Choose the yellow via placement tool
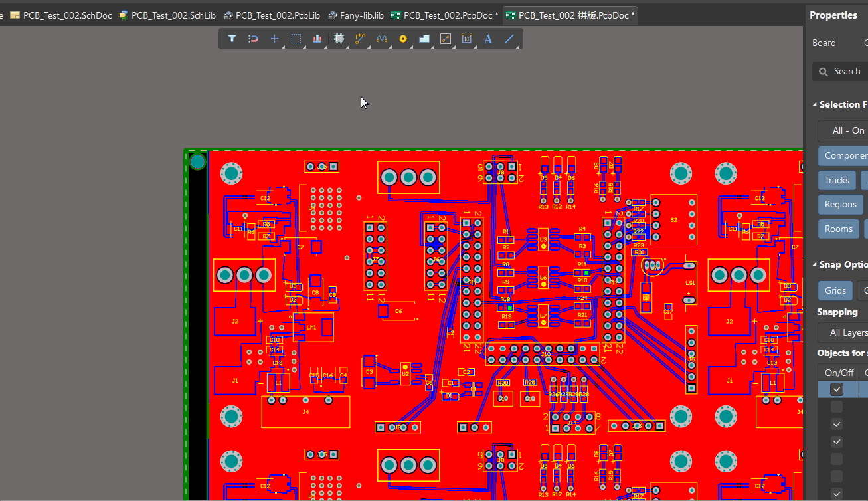Viewport: 868px width, 501px height. pos(402,39)
